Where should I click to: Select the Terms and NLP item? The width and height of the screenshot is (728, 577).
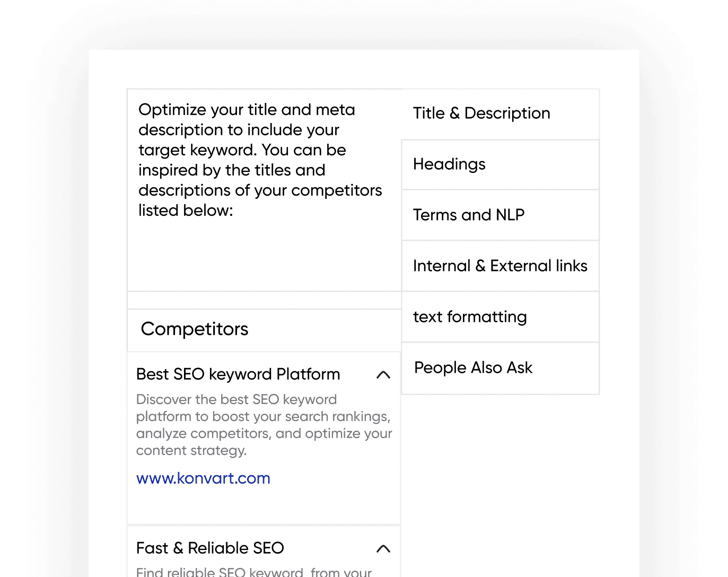coord(469,215)
